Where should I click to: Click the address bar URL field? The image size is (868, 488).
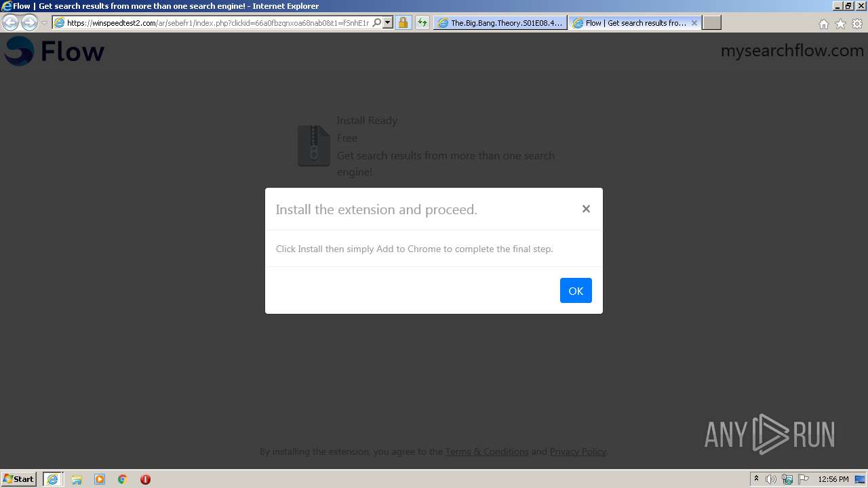pos(217,22)
